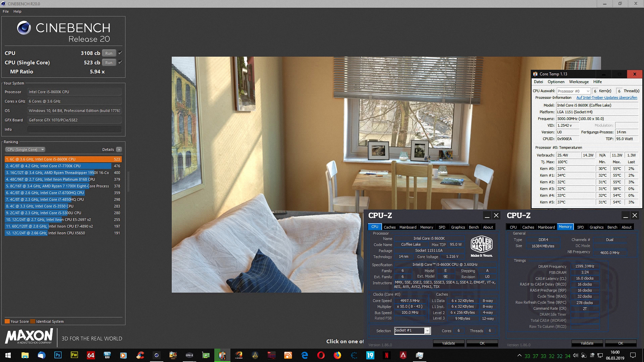Screen dimensions: 644x362
Task: Expand ranking Details arrow
Action: coord(119,149)
